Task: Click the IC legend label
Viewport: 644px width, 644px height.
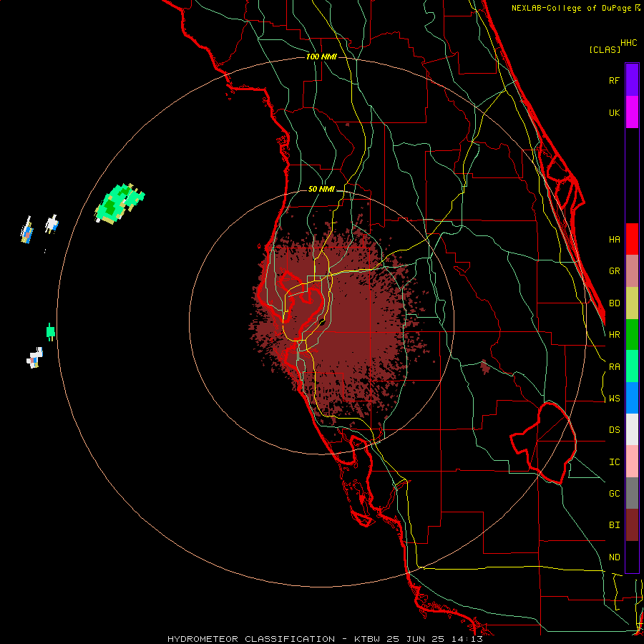Action: [x=614, y=462]
